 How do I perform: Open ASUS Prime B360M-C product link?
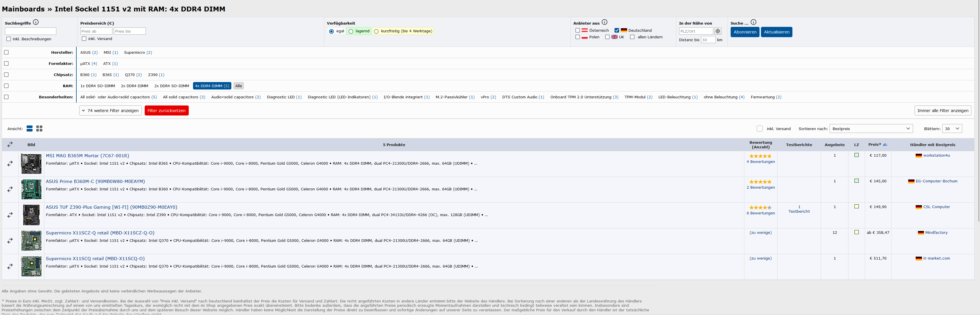click(x=95, y=182)
